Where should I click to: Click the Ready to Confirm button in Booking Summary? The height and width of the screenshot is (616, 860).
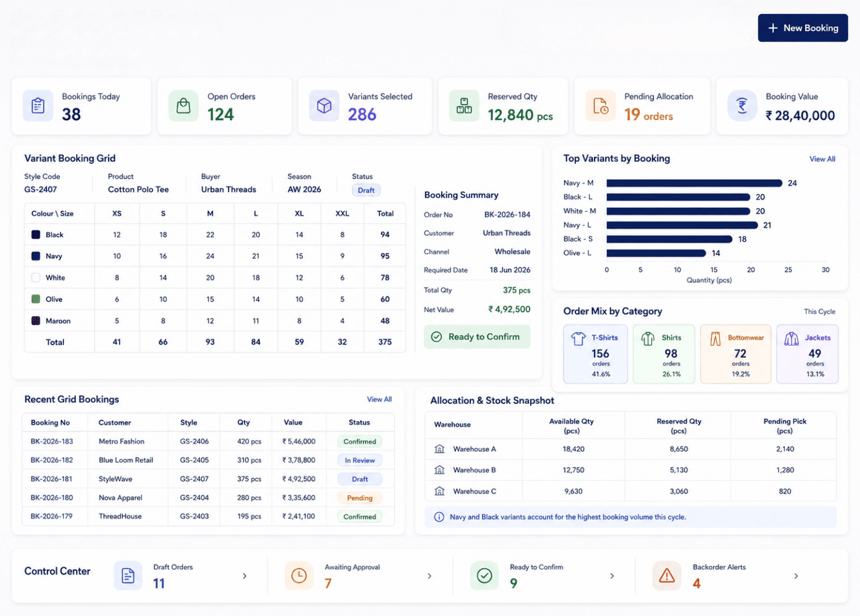tap(477, 337)
